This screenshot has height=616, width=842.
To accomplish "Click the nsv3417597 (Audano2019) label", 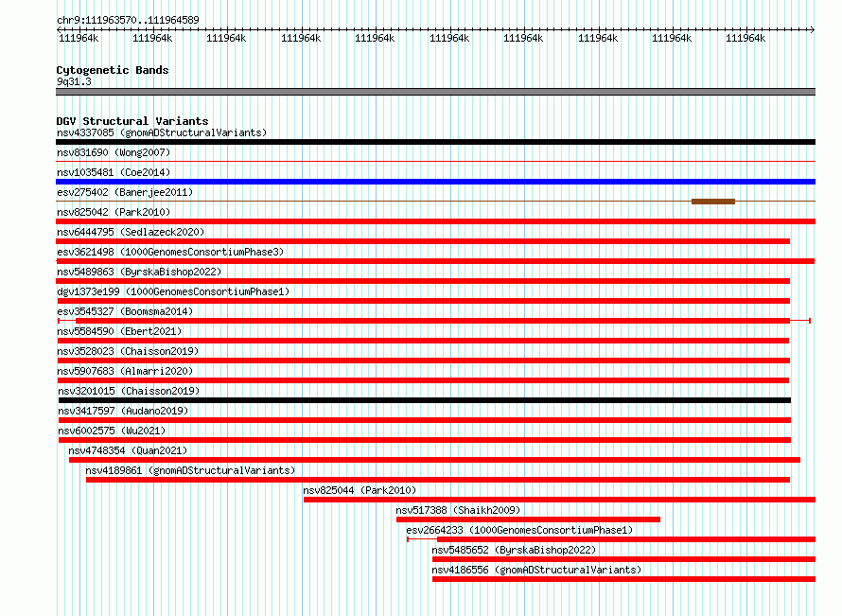I will [x=123, y=411].
